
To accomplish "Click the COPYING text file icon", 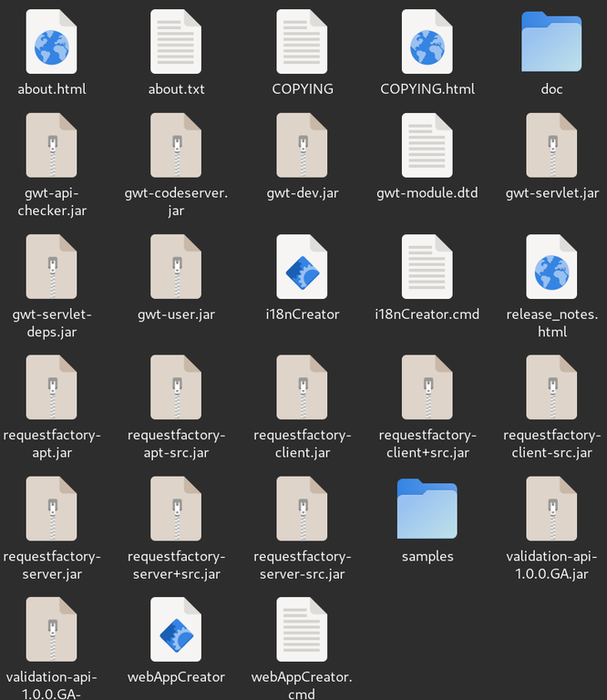I will click(x=302, y=42).
